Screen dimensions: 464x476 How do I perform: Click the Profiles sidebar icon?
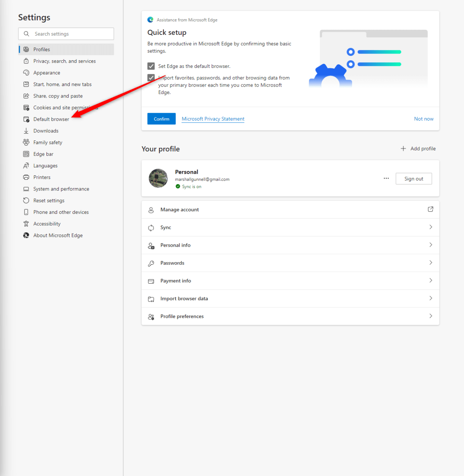pos(26,49)
